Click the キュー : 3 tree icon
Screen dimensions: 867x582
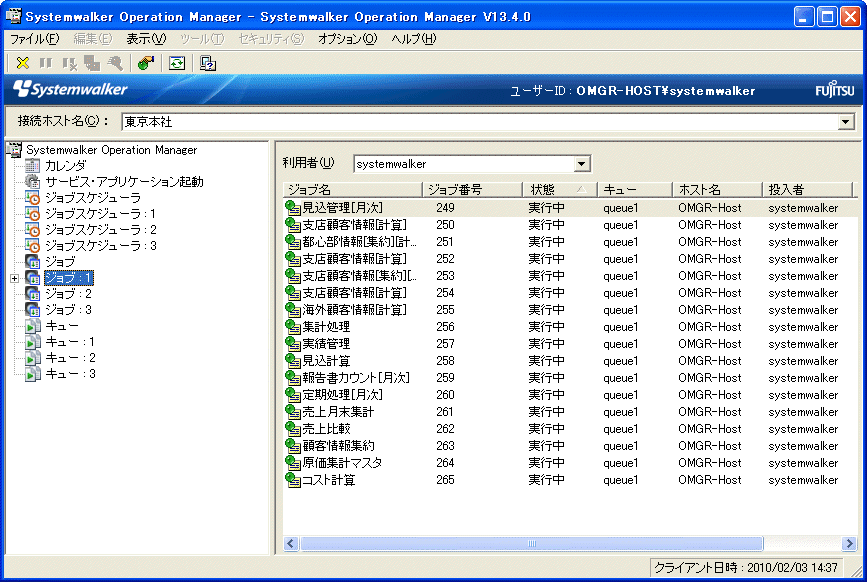click(33, 374)
